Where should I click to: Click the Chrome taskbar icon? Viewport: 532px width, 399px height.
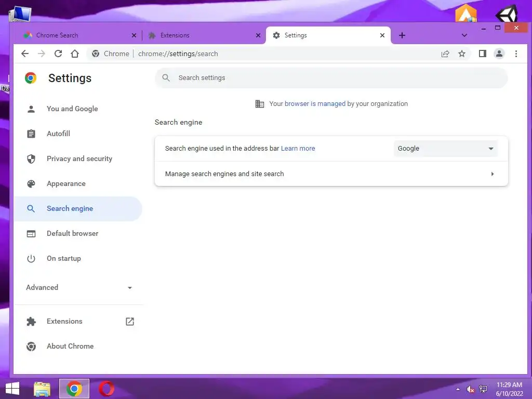[74, 389]
